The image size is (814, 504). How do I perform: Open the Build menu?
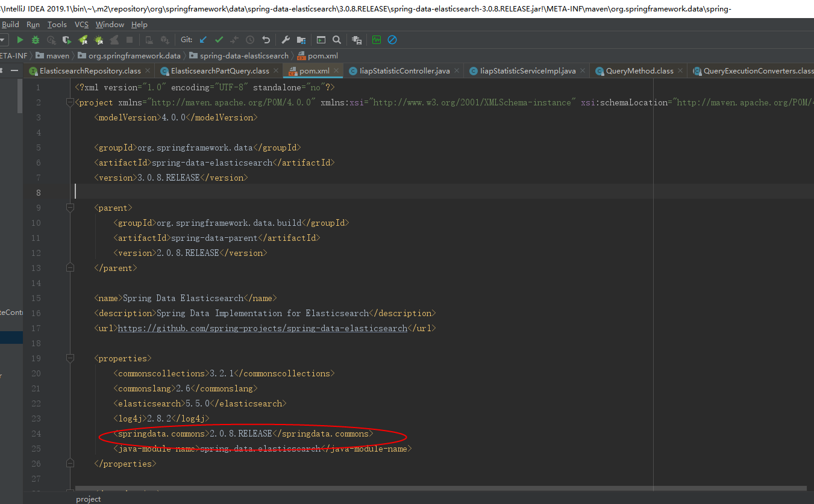tap(10, 25)
